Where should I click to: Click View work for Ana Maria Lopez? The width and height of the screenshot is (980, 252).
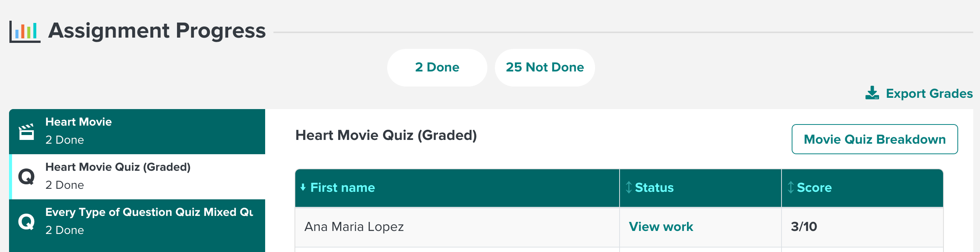point(661,226)
